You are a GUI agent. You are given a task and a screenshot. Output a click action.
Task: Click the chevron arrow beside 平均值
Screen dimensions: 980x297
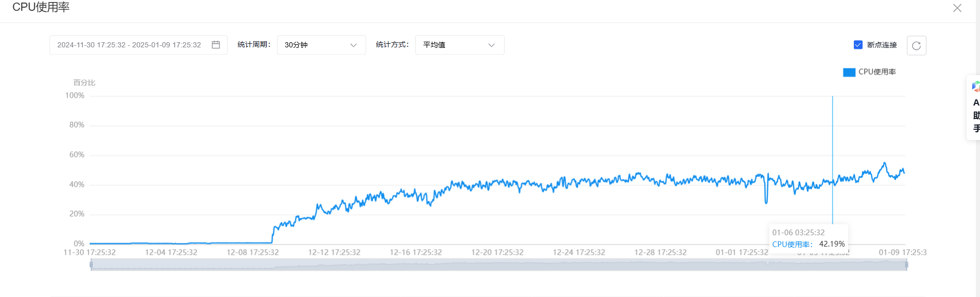(x=491, y=45)
